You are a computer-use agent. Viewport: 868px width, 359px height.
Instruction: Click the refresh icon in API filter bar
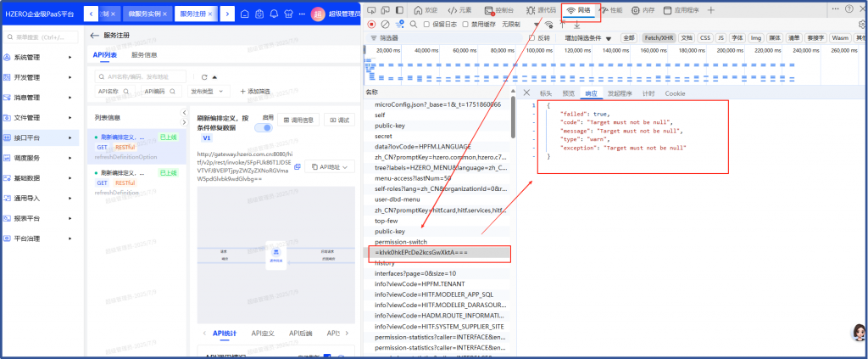coord(203,76)
